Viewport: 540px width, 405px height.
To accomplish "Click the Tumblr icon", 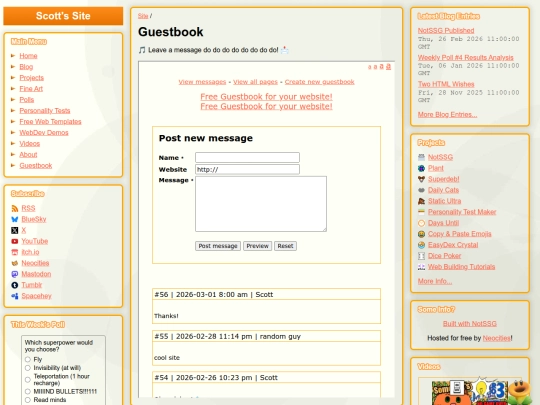I will 14,285.
